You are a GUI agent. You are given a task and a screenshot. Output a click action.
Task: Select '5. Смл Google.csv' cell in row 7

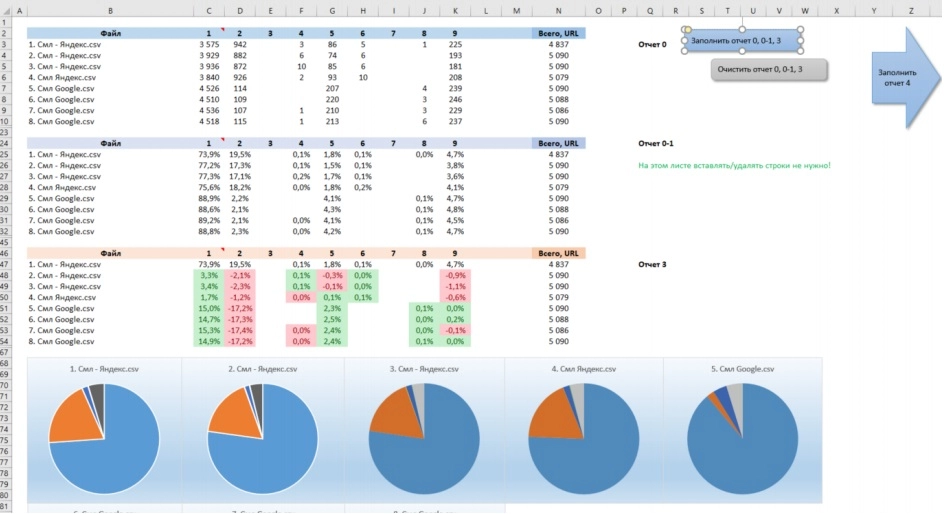[110, 89]
